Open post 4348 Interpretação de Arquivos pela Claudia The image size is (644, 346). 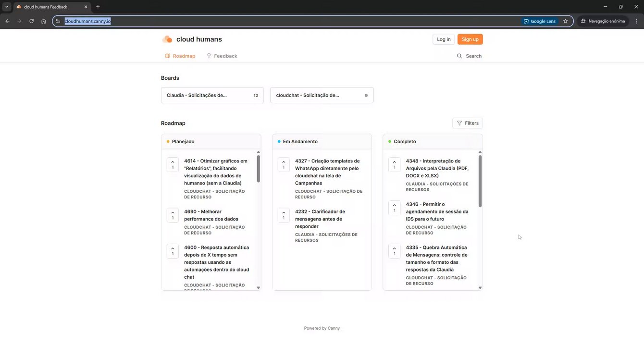(437, 168)
